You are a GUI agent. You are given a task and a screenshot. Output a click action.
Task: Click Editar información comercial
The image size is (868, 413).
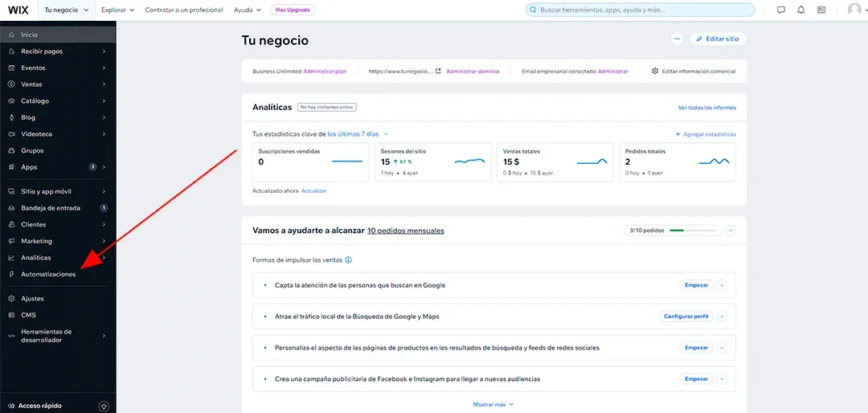(694, 72)
